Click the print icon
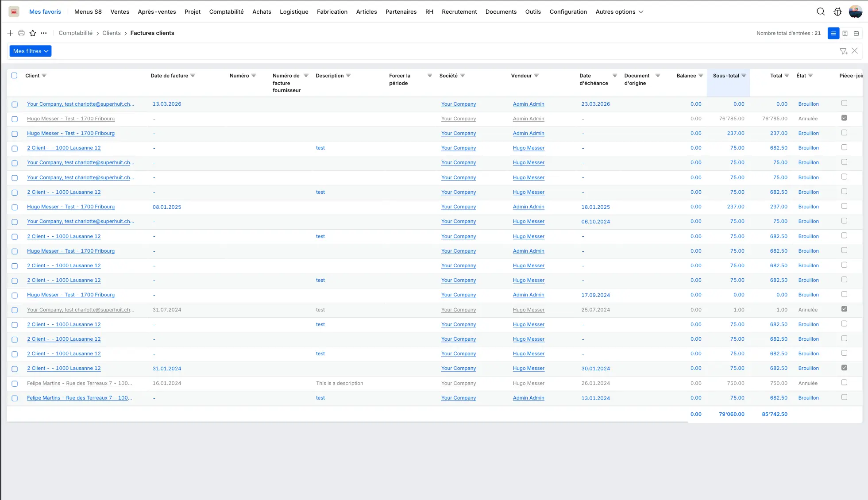 point(21,33)
